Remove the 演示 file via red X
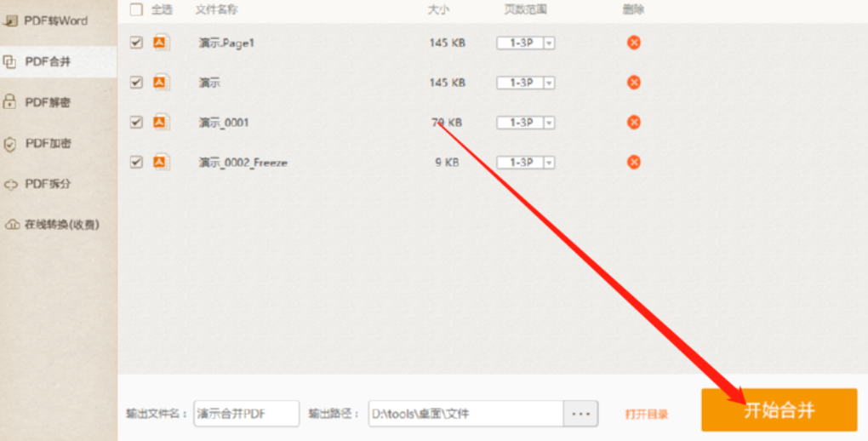The image size is (868, 441). point(634,83)
